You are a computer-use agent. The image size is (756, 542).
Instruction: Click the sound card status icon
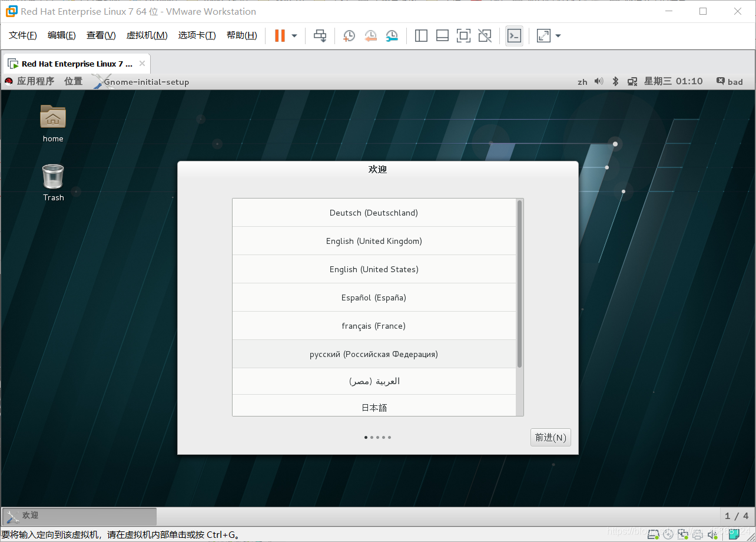point(711,534)
